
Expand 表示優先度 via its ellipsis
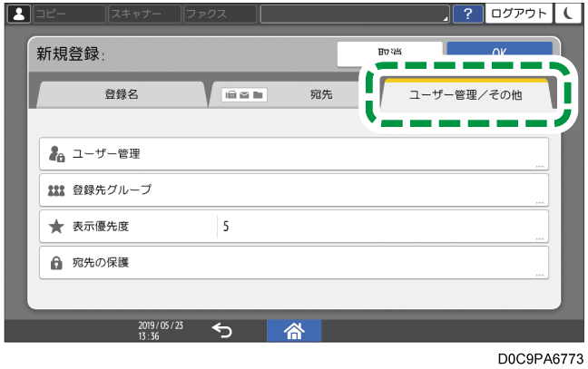pyautogui.click(x=540, y=239)
